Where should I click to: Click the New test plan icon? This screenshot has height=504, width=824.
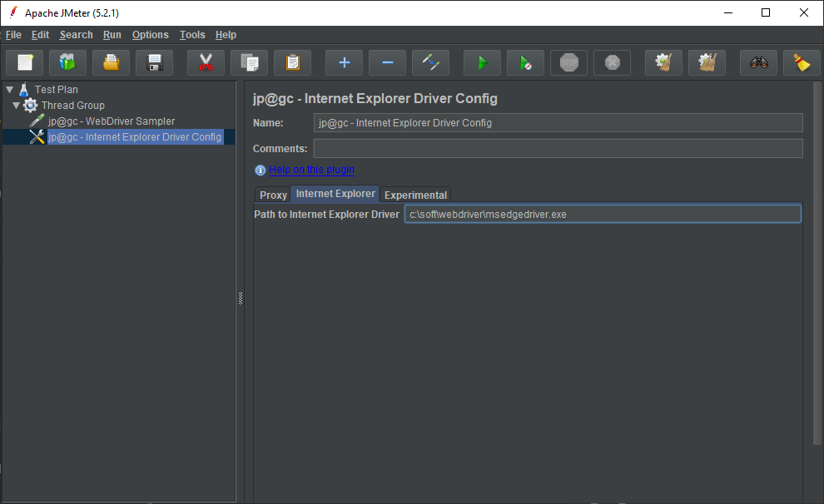coord(25,62)
